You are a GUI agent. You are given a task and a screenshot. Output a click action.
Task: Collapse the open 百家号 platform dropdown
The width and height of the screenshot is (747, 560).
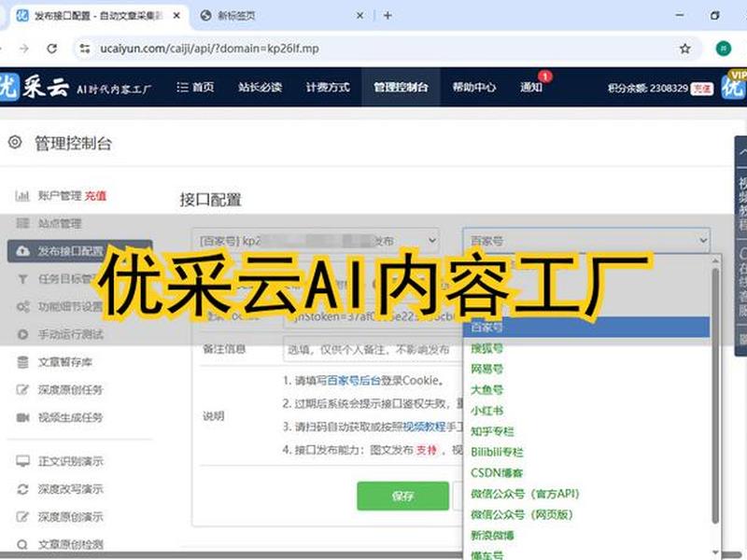point(586,241)
